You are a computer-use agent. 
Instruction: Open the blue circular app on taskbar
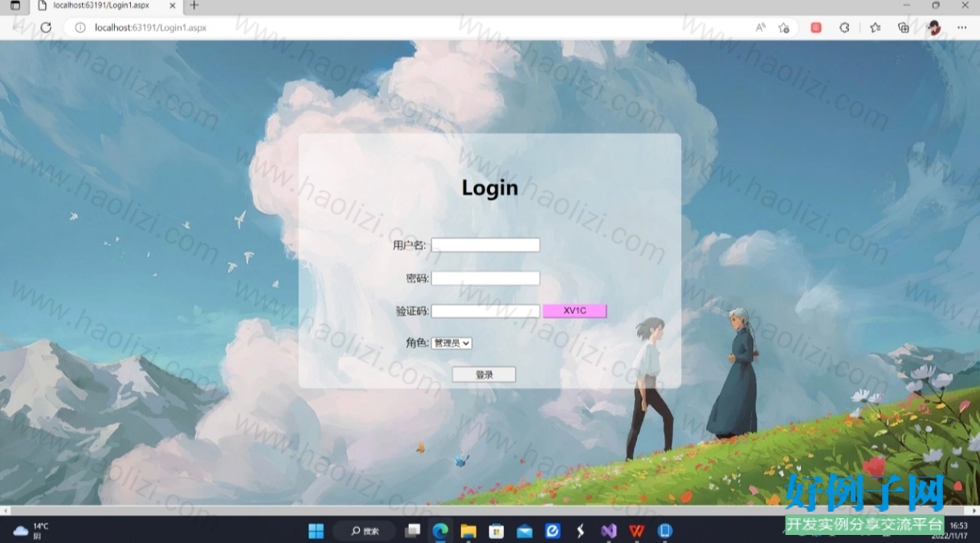pyautogui.click(x=553, y=531)
